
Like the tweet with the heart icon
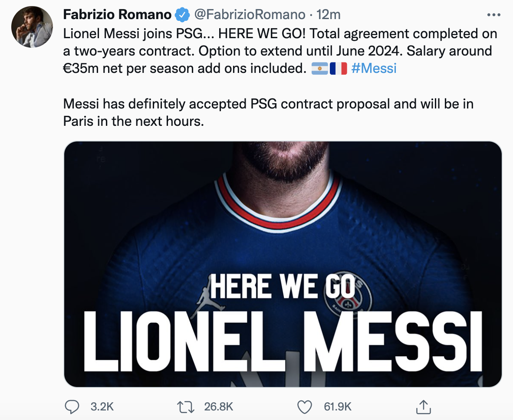click(x=305, y=407)
